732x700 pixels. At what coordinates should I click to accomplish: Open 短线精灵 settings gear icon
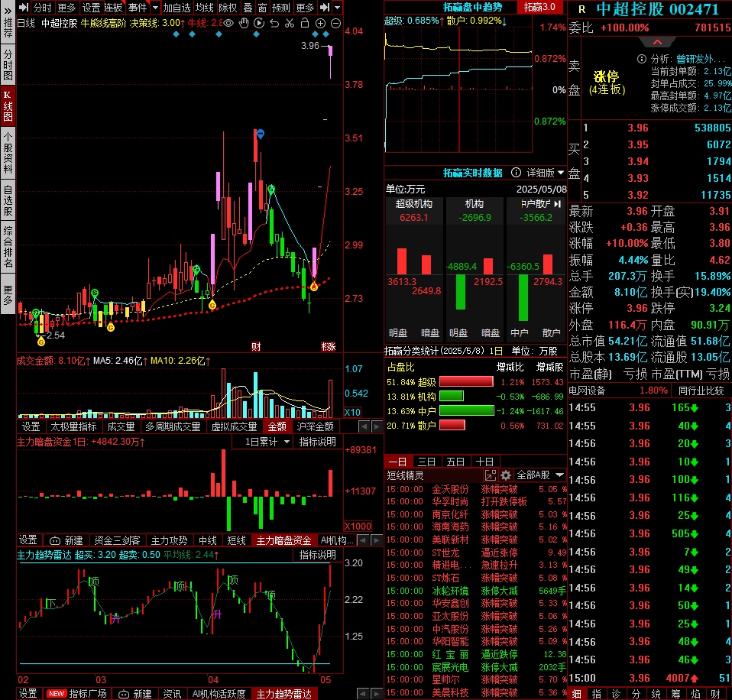(506, 475)
